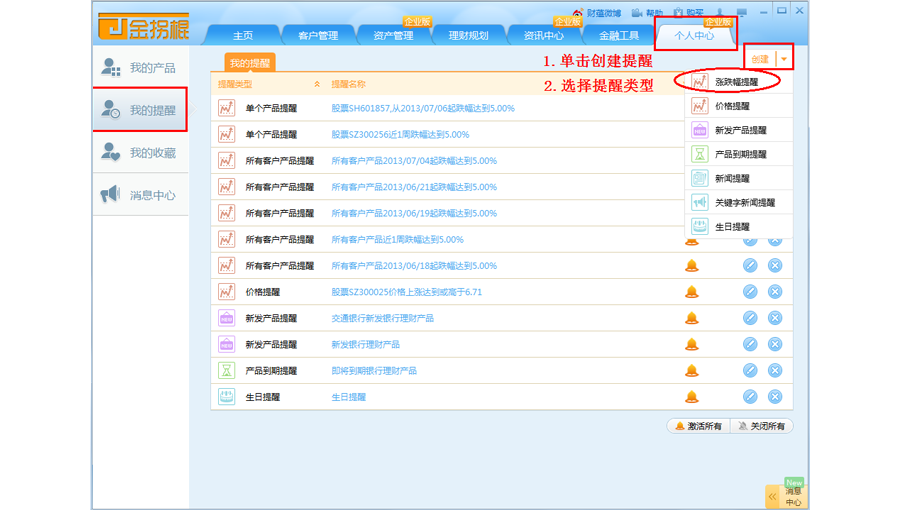Select 关键字新闻提醒 from the create menu
Screen dimensions: 900x510
pos(744,203)
